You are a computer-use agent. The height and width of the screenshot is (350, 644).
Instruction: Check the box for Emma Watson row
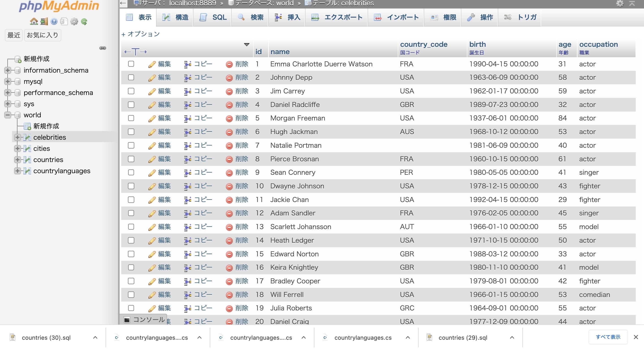click(131, 64)
